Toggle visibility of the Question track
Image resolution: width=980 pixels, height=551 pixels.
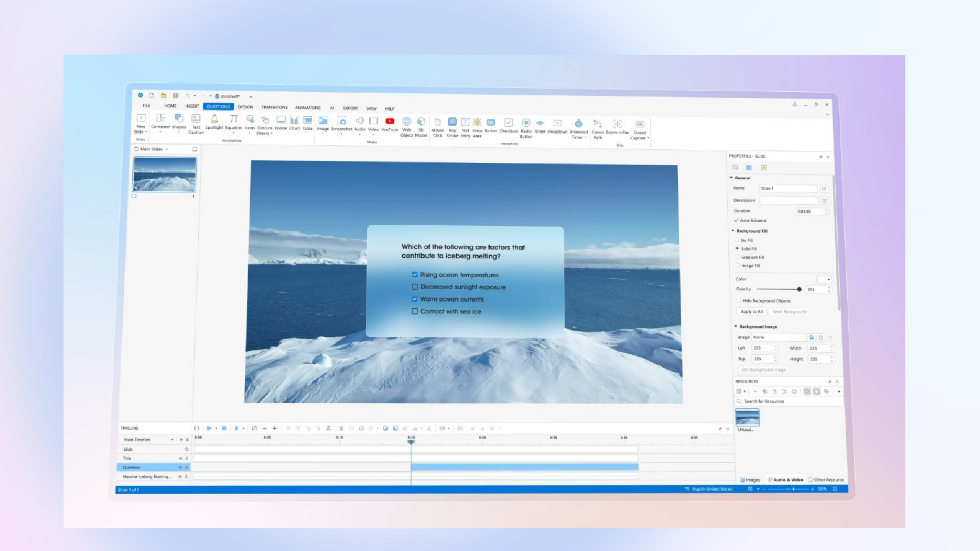click(180, 467)
